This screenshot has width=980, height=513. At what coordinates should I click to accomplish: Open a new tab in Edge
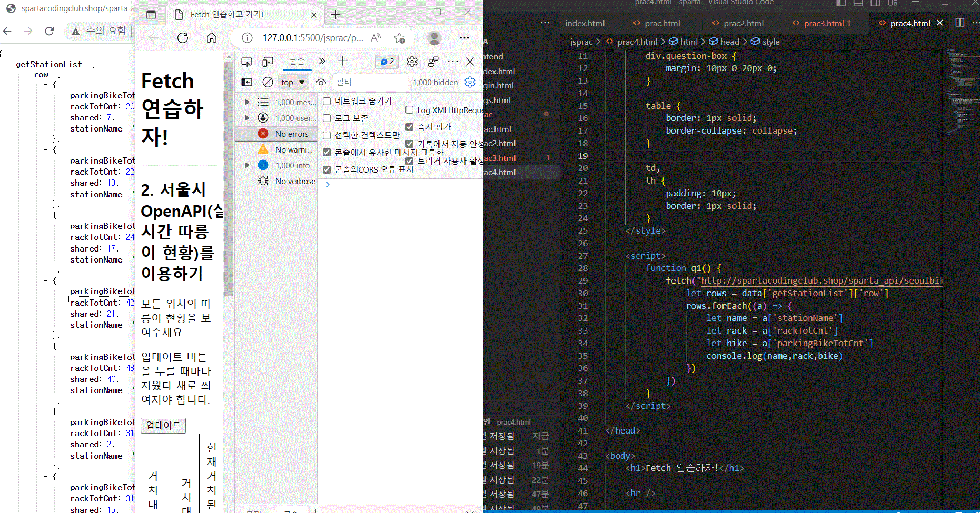(335, 15)
